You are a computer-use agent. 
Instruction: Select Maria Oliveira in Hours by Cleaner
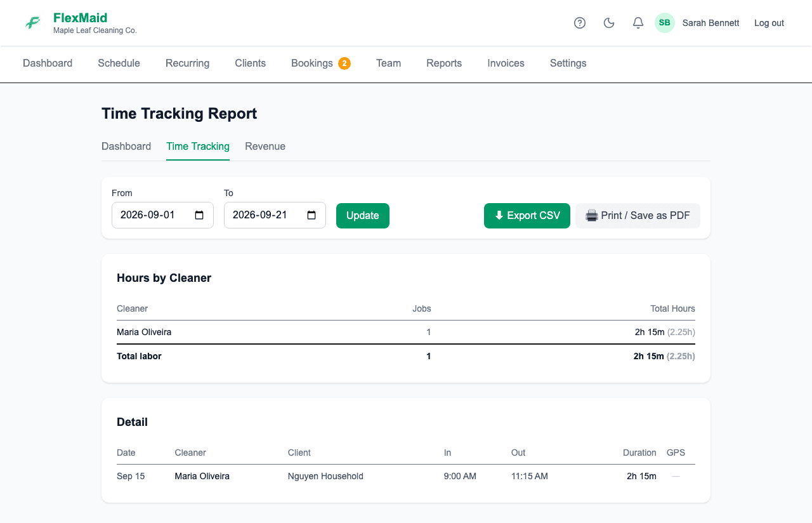(144, 332)
